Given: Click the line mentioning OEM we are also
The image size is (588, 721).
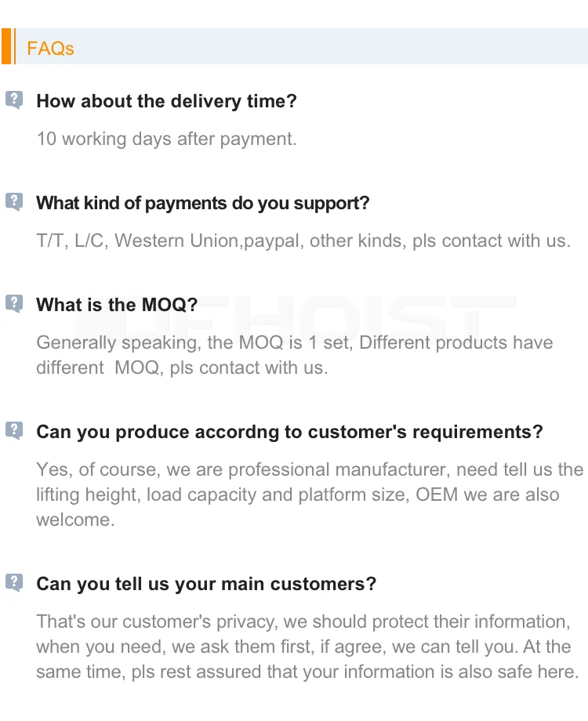Looking at the screenshot, I should click(298, 495).
